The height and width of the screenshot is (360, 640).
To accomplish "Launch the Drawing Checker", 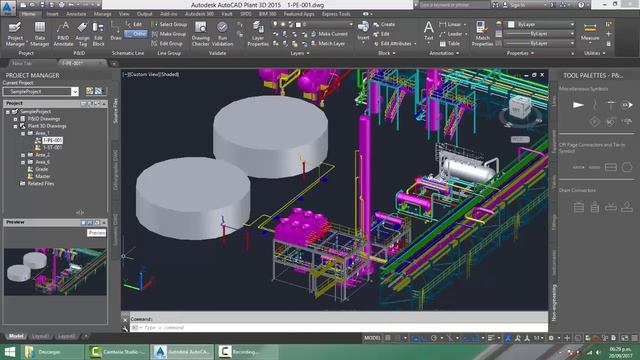I will click(x=200, y=34).
